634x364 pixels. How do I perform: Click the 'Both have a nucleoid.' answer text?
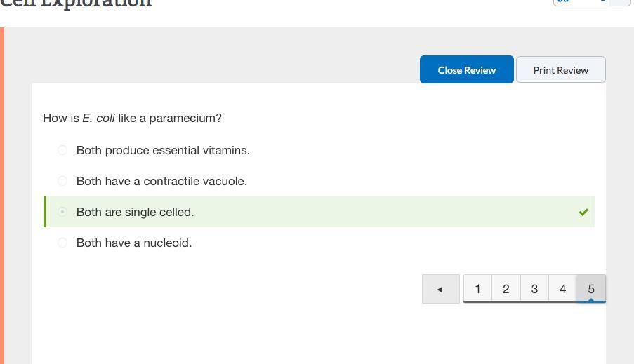pyautogui.click(x=133, y=243)
